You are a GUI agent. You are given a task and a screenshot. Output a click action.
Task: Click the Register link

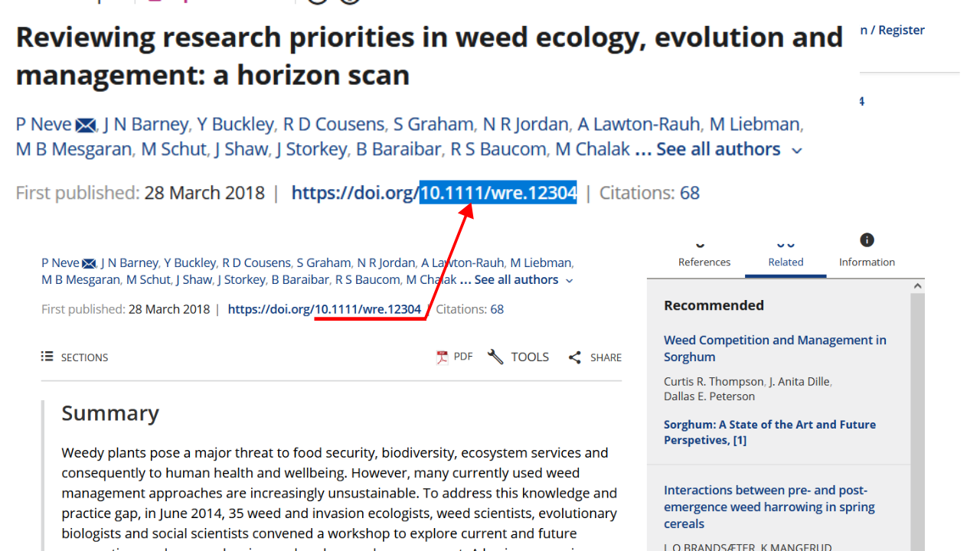901,30
